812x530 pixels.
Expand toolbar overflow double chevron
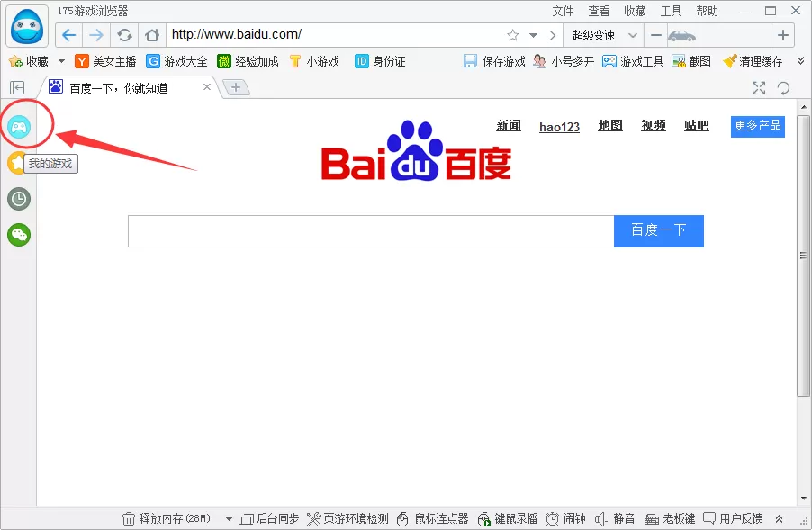tap(800, 61)
